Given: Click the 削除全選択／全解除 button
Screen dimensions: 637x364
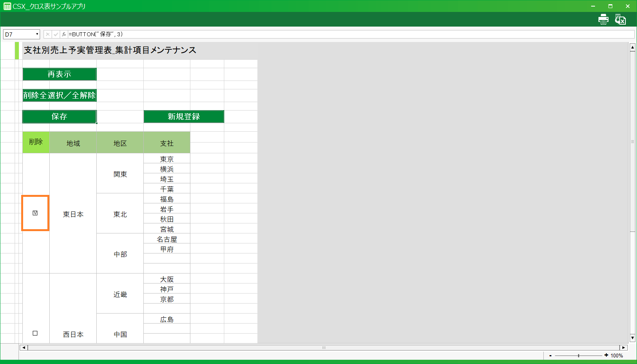Looking at the screenshot, I should pyautogui.click(x=59, y=96).
